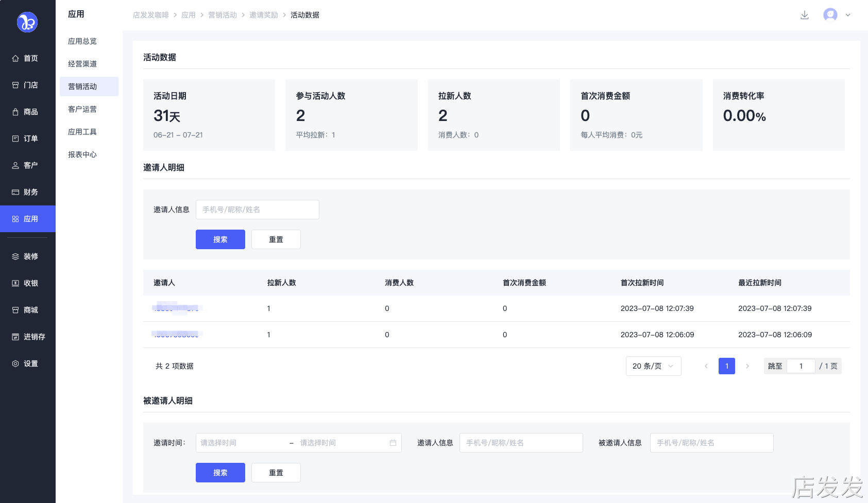Select page 1 in pagination

pos(727,366)
